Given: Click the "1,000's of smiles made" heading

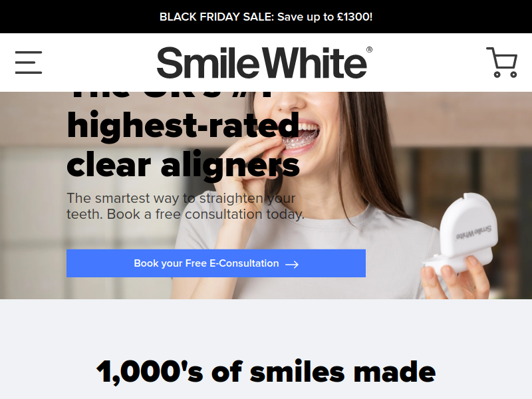Looking at the screenshot, I should click(x=266, y=372).
